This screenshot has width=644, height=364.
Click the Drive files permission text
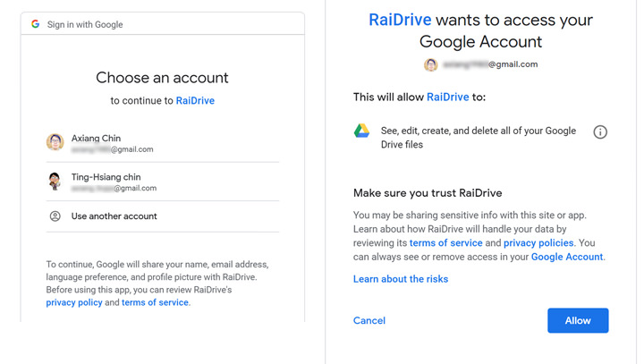click(478, 138)
